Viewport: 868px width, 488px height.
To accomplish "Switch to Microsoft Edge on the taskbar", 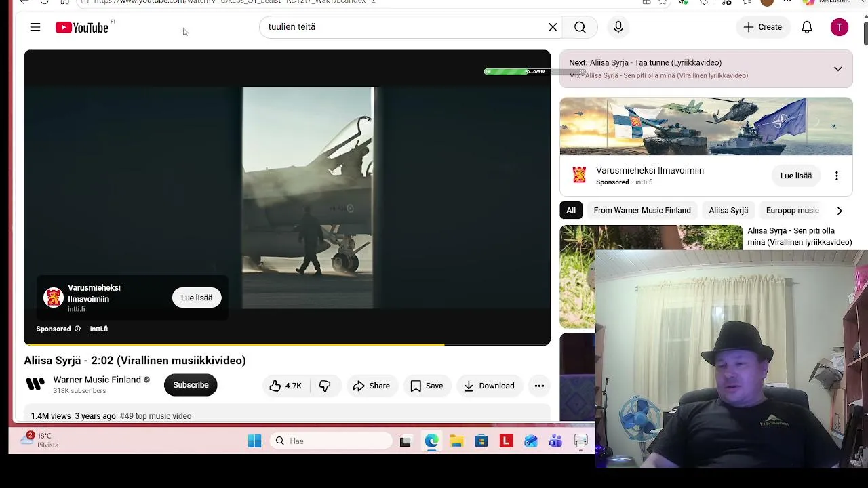I will click(x=432, y=441).
